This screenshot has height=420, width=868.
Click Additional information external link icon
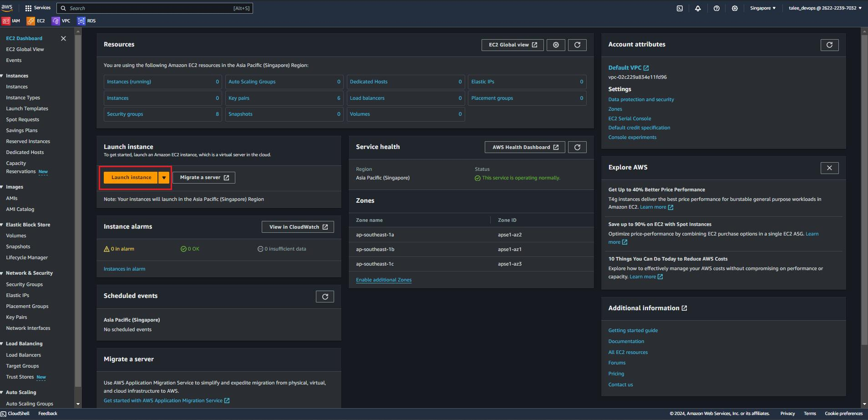(x=684, y=308)
